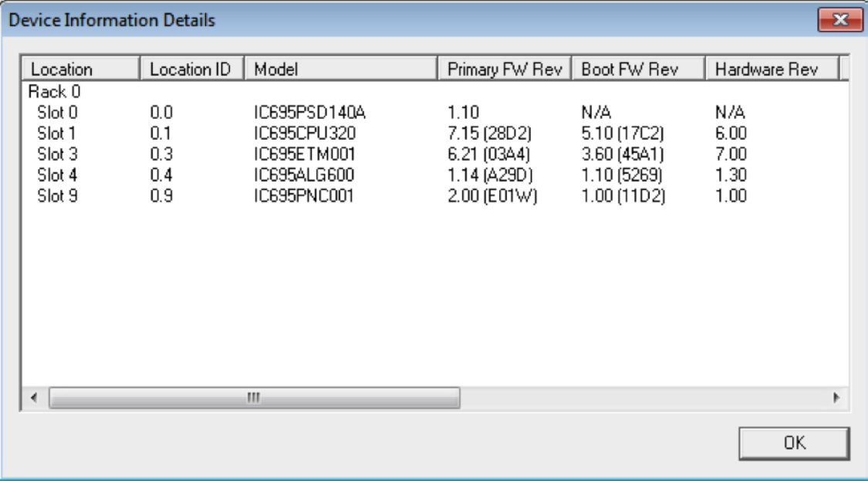Click hardware rev 1.00 for Slot 9

pyautogui.click(x=731, y=196)
